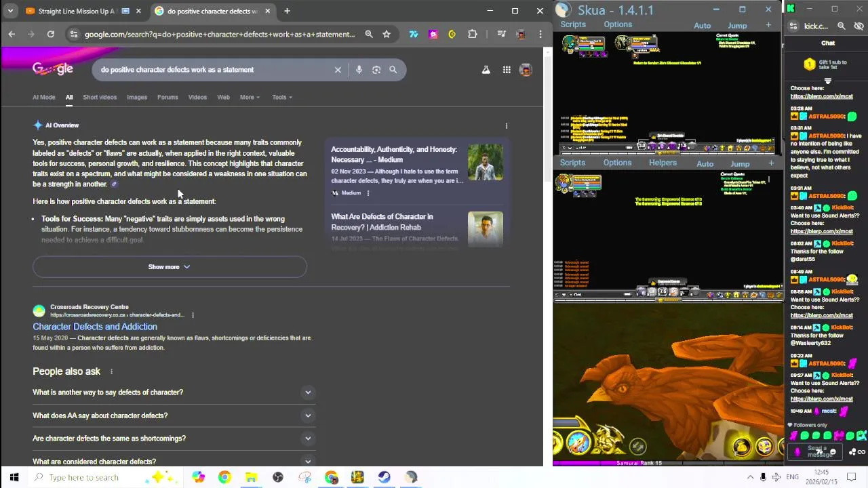Open Google apps grid
868x488 pixels.
click(507, 70)
